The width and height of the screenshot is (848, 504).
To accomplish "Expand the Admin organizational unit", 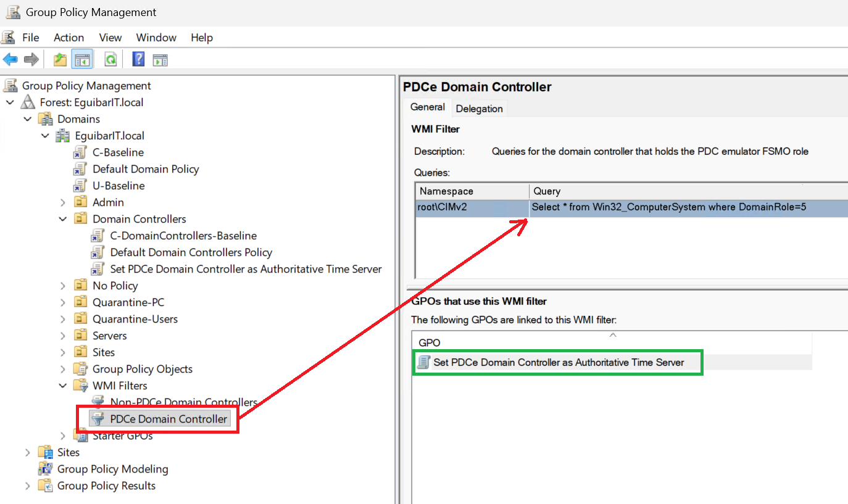I will coord(63,202).
